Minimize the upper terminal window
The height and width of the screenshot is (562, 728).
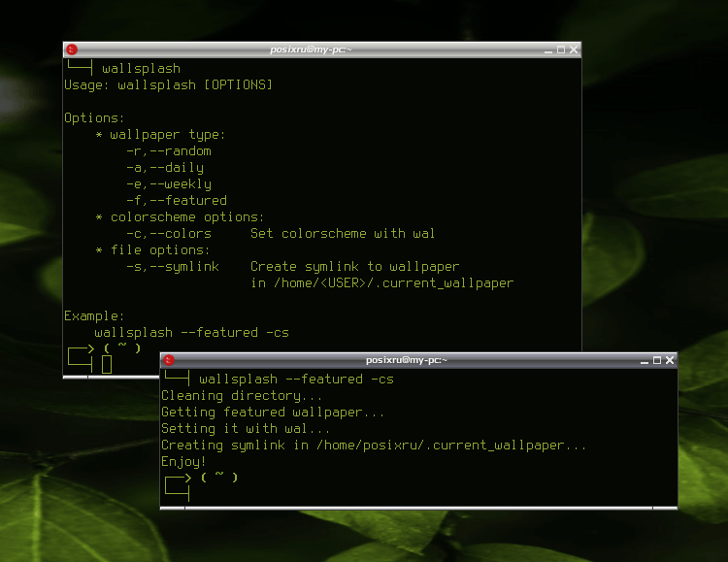click(548, 50)
